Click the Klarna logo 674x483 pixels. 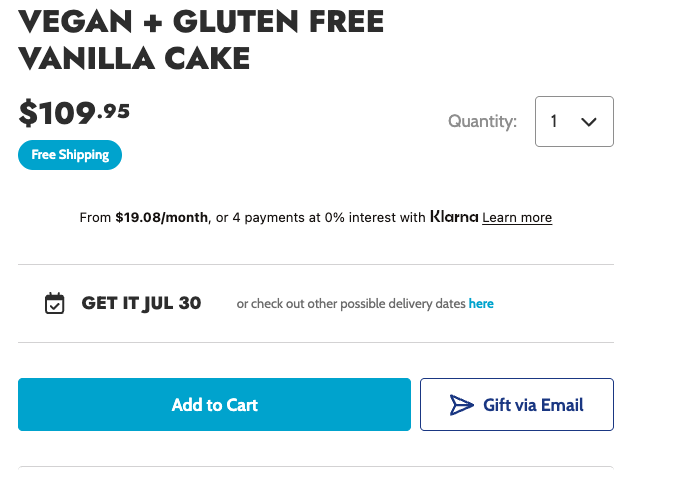click(454, 217)
